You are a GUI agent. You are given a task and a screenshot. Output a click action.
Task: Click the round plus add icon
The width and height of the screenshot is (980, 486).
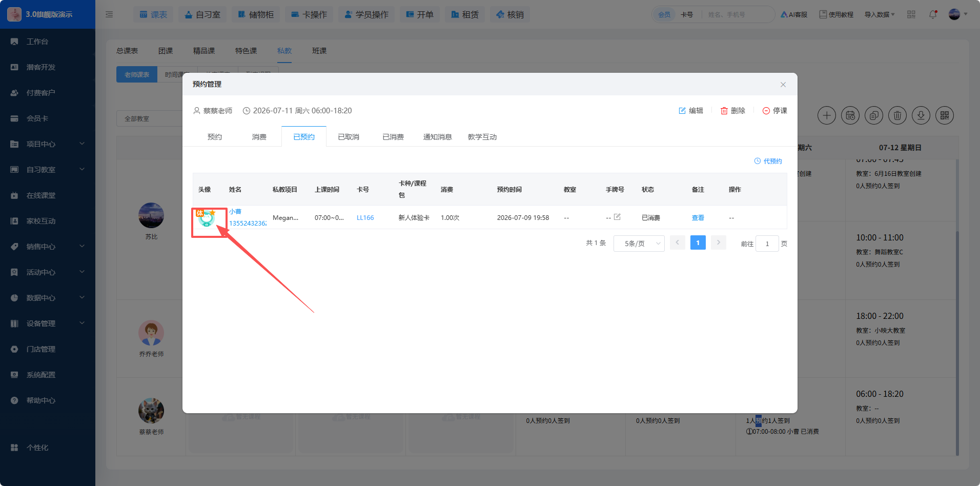[826, 115]
